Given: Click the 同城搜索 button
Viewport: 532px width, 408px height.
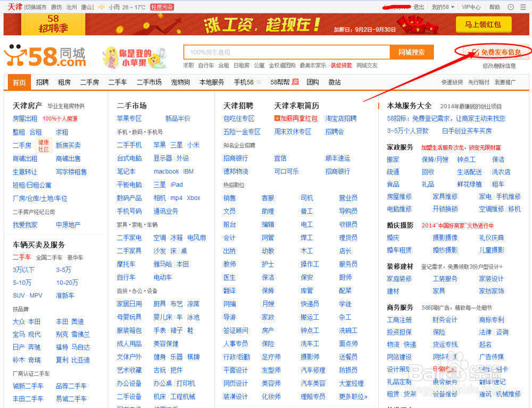Looking at the screenshot, I should pyautogui.click(x=412, y=52).
